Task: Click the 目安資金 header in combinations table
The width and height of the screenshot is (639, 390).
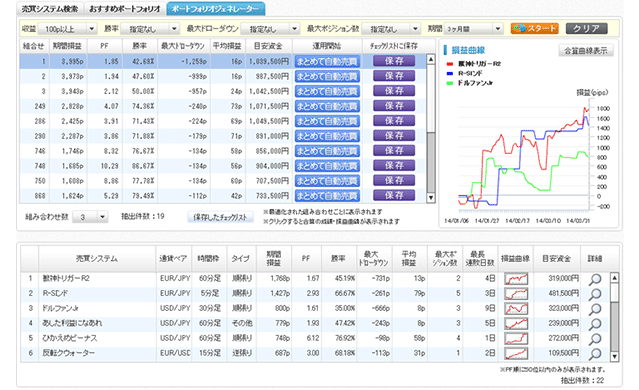Action: (268, 46)
